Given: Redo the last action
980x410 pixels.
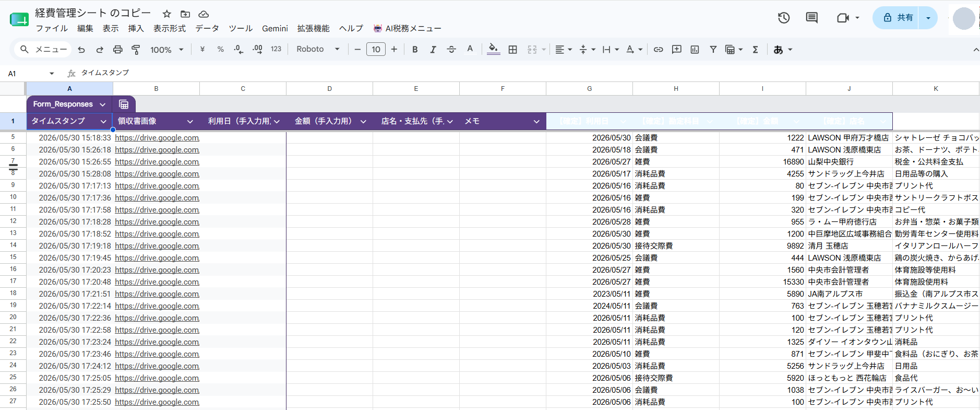Looking at the screenshot, I should [100, 50].
